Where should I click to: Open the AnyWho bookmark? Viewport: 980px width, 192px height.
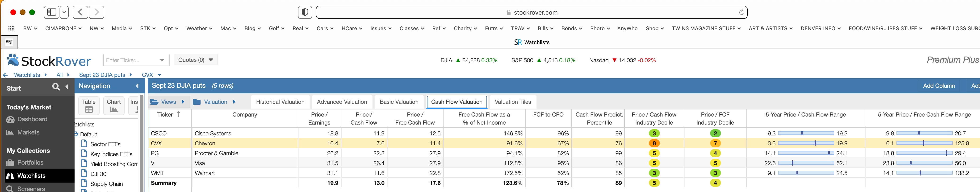coord(627,28)
